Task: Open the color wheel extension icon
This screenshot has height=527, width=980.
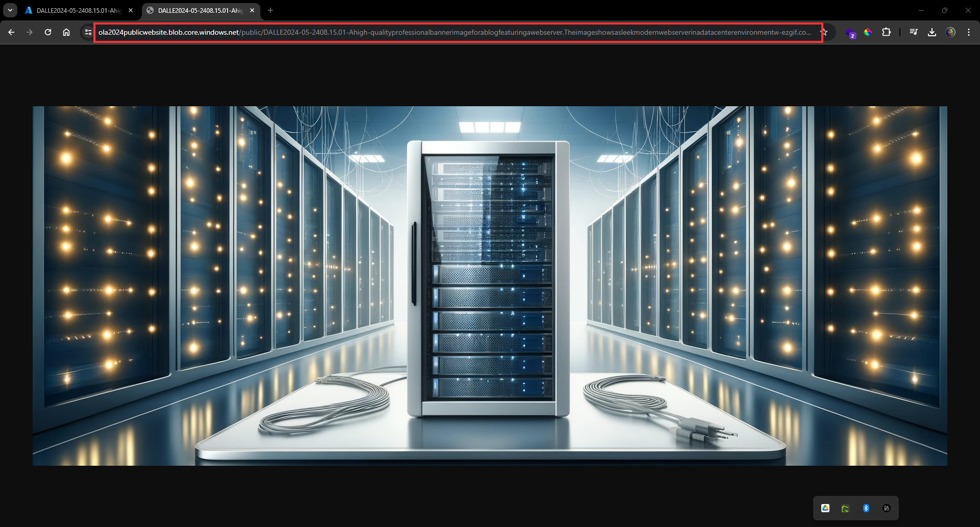Action: 868,32
